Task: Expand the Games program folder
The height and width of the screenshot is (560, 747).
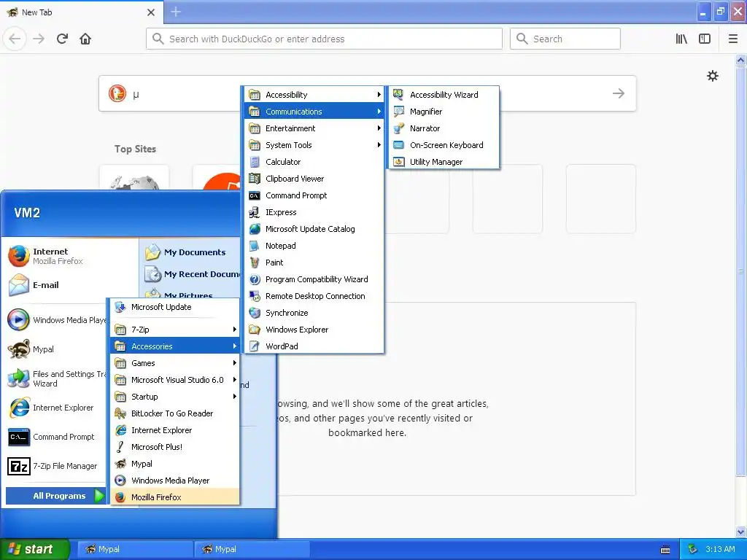Action: (x=175, y=363)
